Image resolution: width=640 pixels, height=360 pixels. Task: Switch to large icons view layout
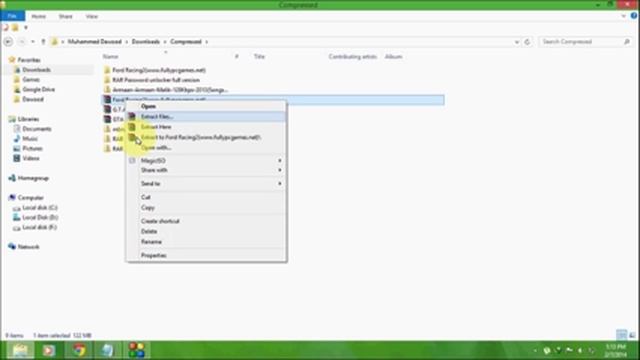tap(632, 335)
